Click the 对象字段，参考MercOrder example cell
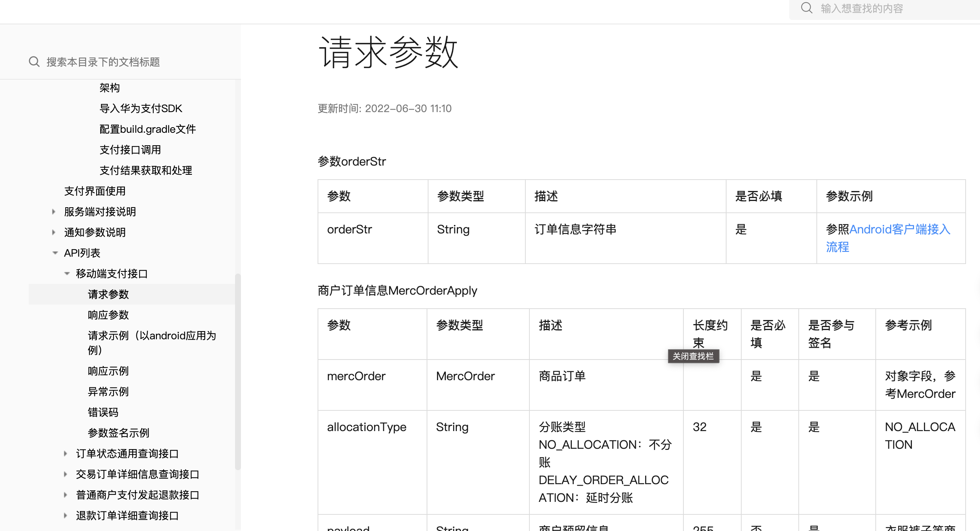 click(x=920, y=385)
